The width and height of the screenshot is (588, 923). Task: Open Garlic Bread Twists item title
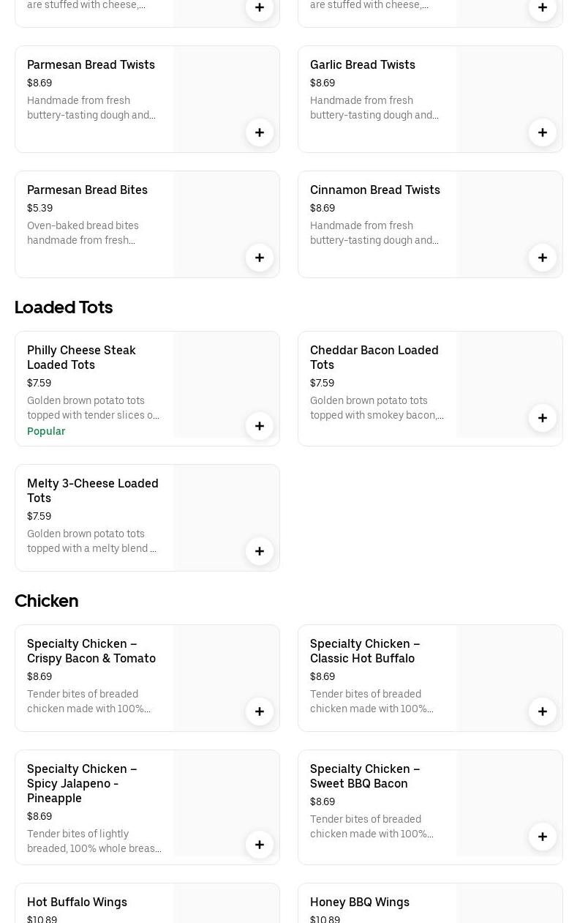[x=362, y=64]
